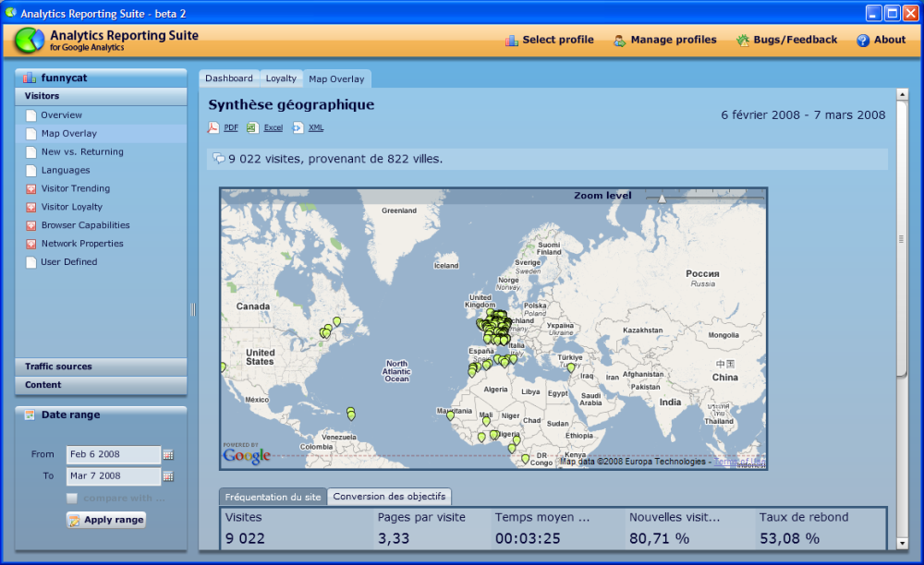Screen dimensions: 924x565
Task: Expand the Visitor Trending tree item
Action: pos(31,189)
